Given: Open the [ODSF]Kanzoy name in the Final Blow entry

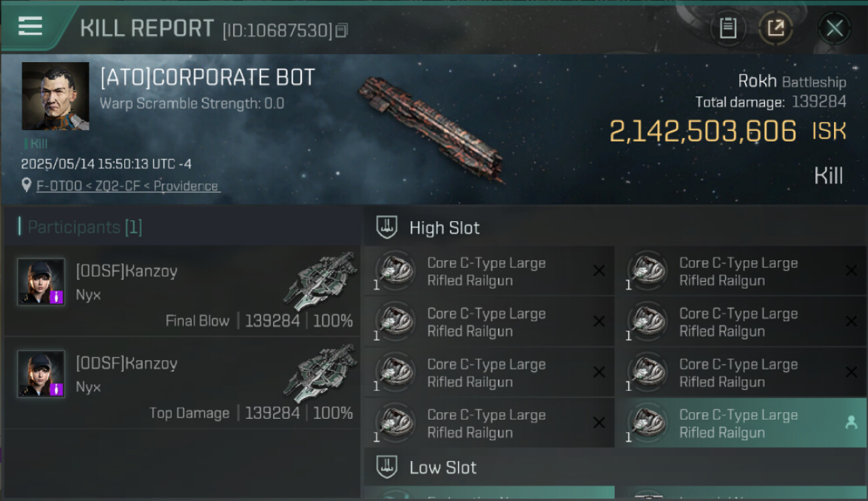Looking at the screenshot, I should [x=126, y=271].
